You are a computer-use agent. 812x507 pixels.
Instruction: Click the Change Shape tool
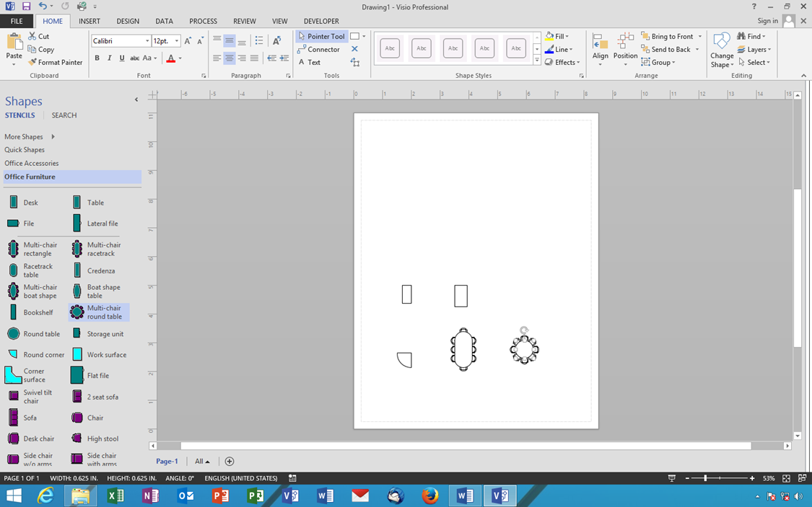pos(721,49)
